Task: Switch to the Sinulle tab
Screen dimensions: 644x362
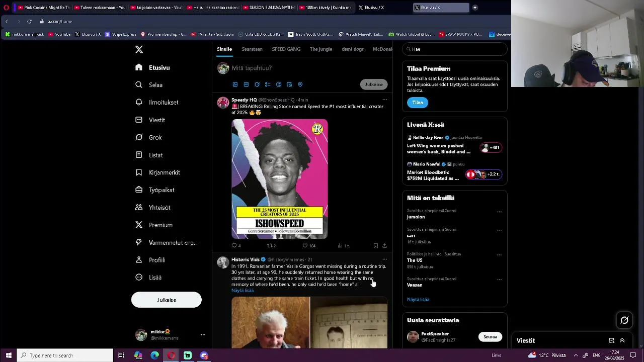Action: pos(224,49)
